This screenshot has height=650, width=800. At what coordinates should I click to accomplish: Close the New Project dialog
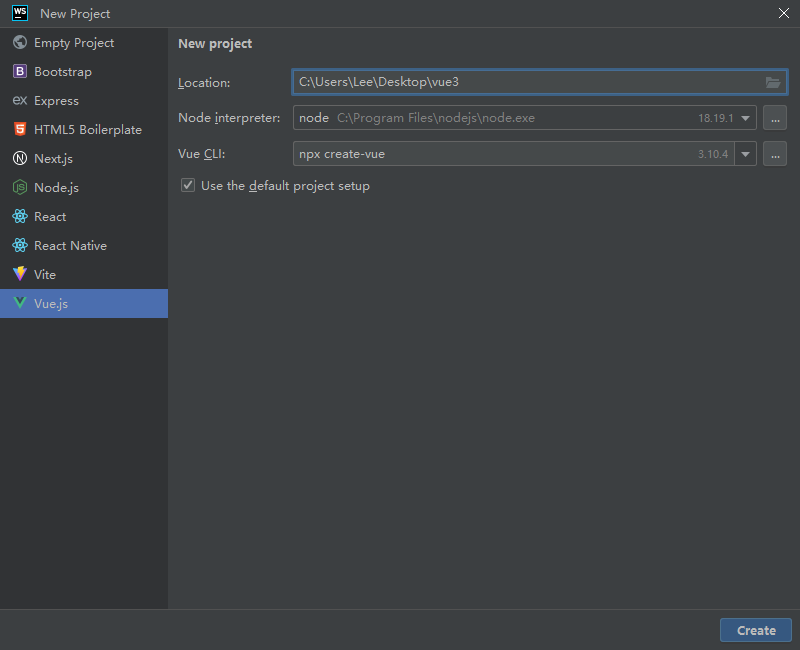tap(784, 13)
